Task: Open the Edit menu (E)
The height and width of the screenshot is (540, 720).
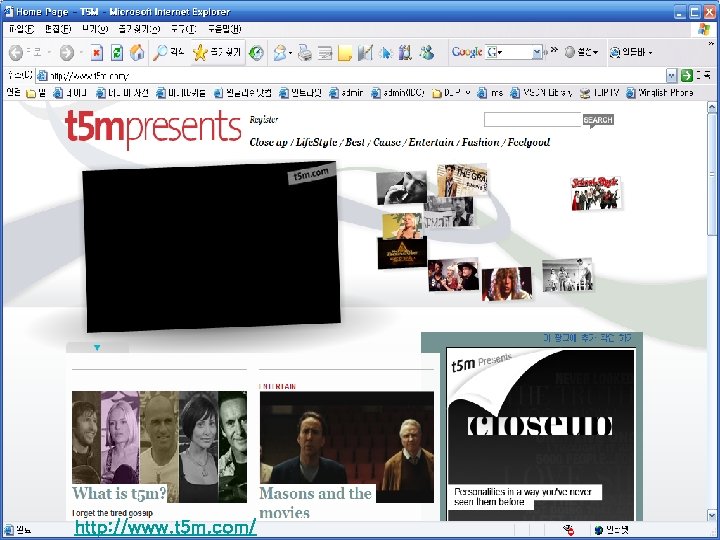Action: [58, 29]
